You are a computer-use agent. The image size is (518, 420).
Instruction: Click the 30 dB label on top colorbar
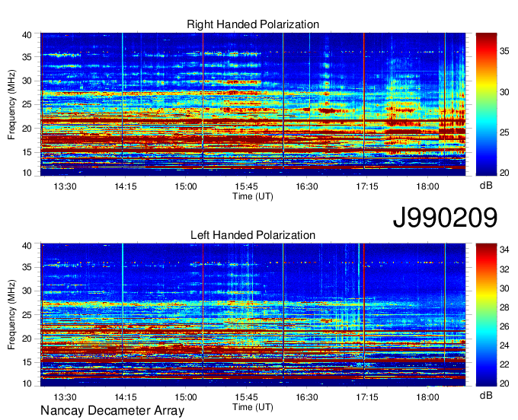coord(504,92)
